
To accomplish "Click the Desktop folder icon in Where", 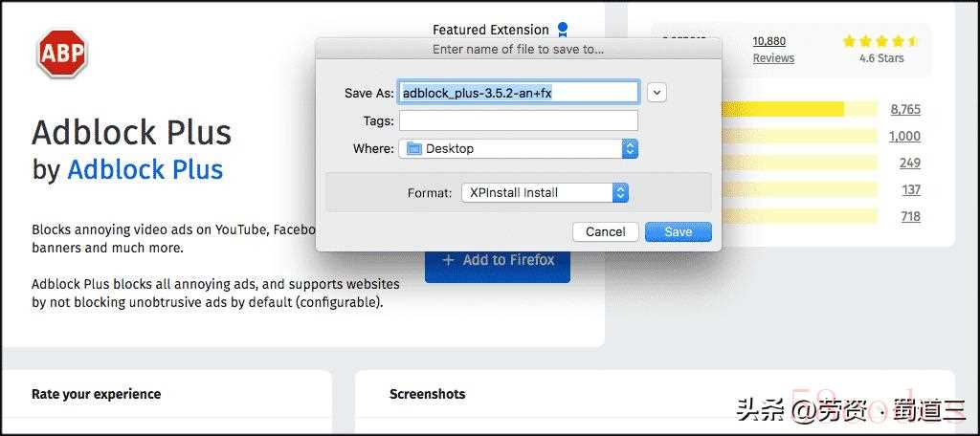I will click(x=413, y=148).
